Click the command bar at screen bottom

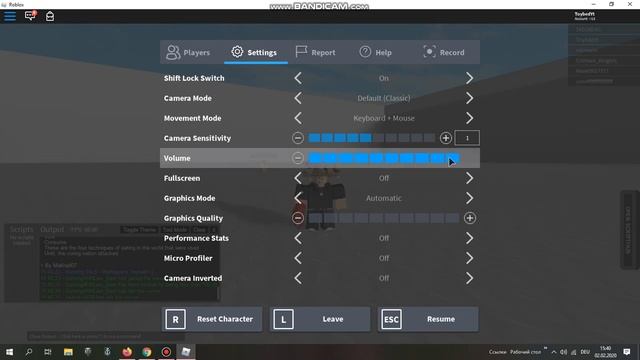pyautogui.click(x=106, y=336)
